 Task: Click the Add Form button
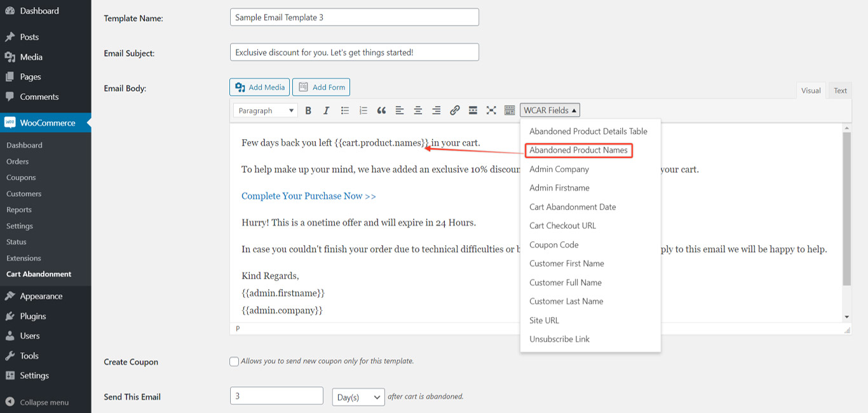click(322, 87)
